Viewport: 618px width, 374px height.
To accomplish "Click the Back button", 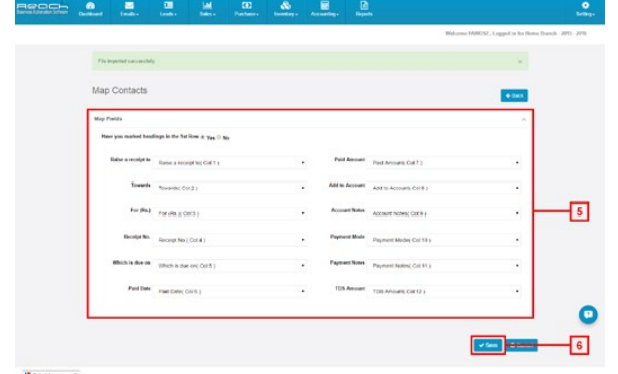I will point(514,95).
